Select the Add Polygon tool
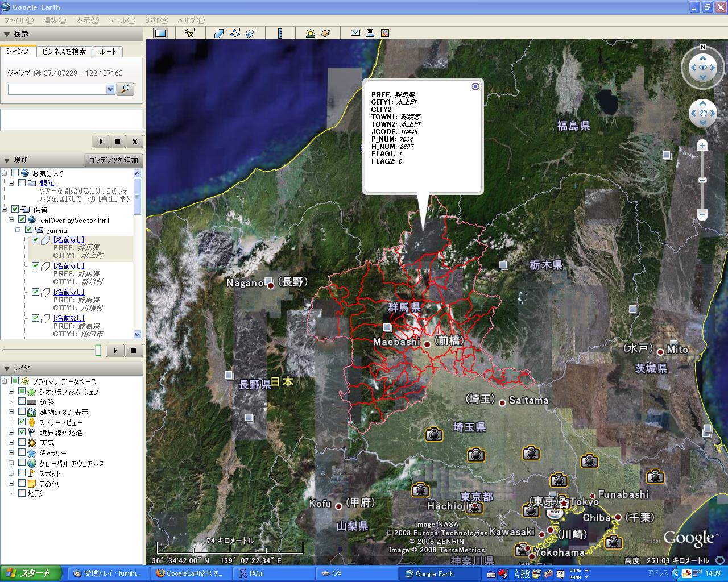 [221, 33]
